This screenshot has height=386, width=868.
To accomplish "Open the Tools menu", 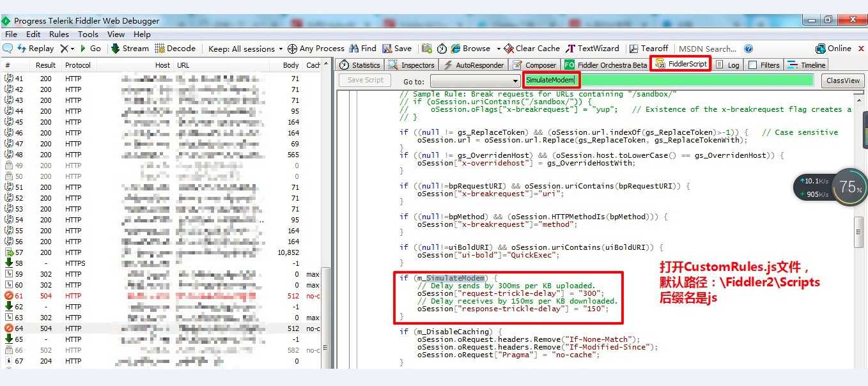I will pyautogui.click(x=88, y=35).
